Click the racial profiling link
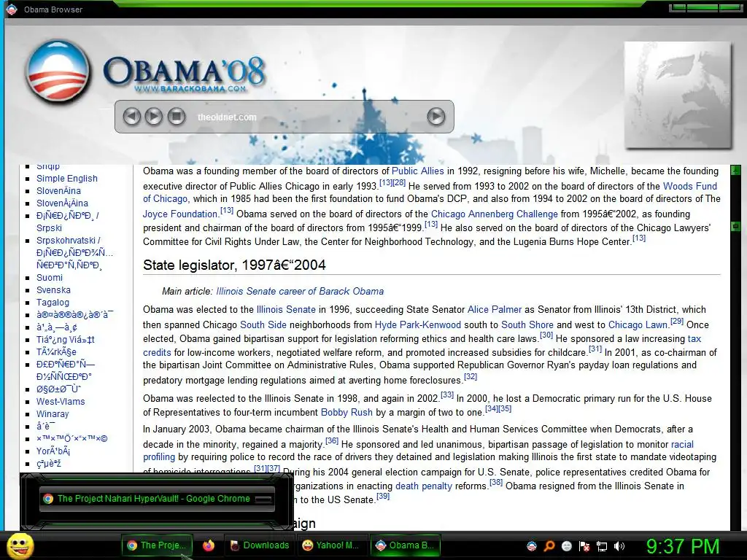 pyautogui.click(x=682, y=444)
